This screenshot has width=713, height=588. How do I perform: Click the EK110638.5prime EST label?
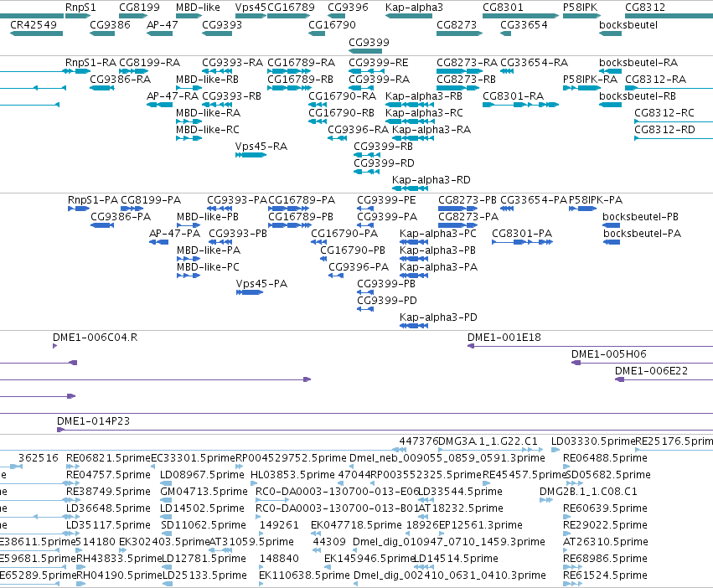point(304,575)
